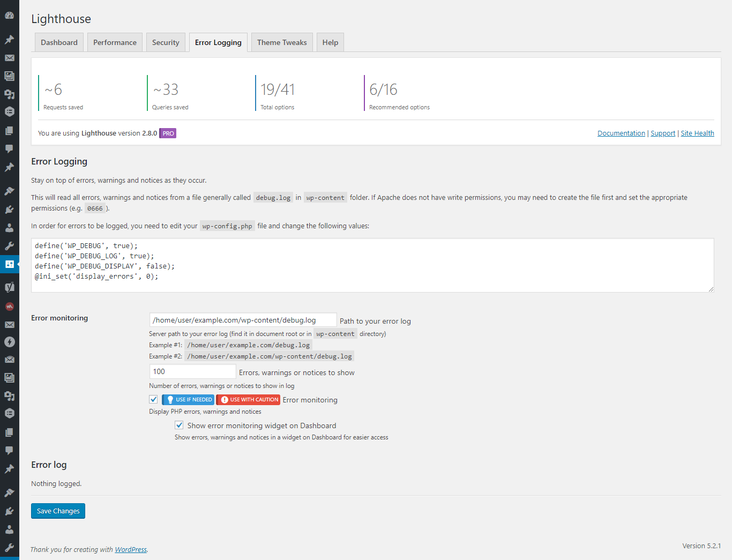Disable the Error monitoring checkbox
This screenshot has width=732, height=560.
[154, 400]
